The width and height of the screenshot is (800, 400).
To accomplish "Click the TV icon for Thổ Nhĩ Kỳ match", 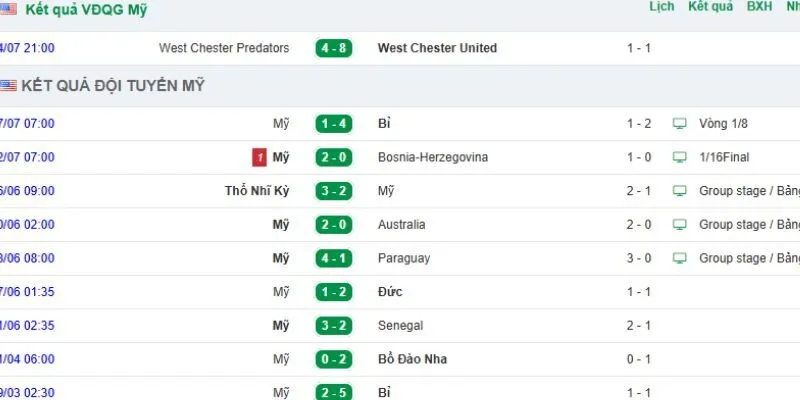I will [679, 191].
